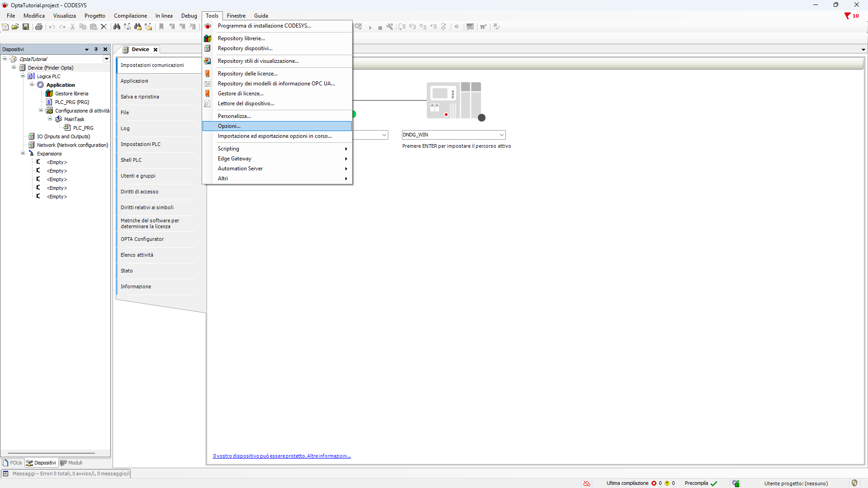The height and width of the screenshot is (488, 868).
Task: Click the Find binoculars icon
Action: coord(117,27)
